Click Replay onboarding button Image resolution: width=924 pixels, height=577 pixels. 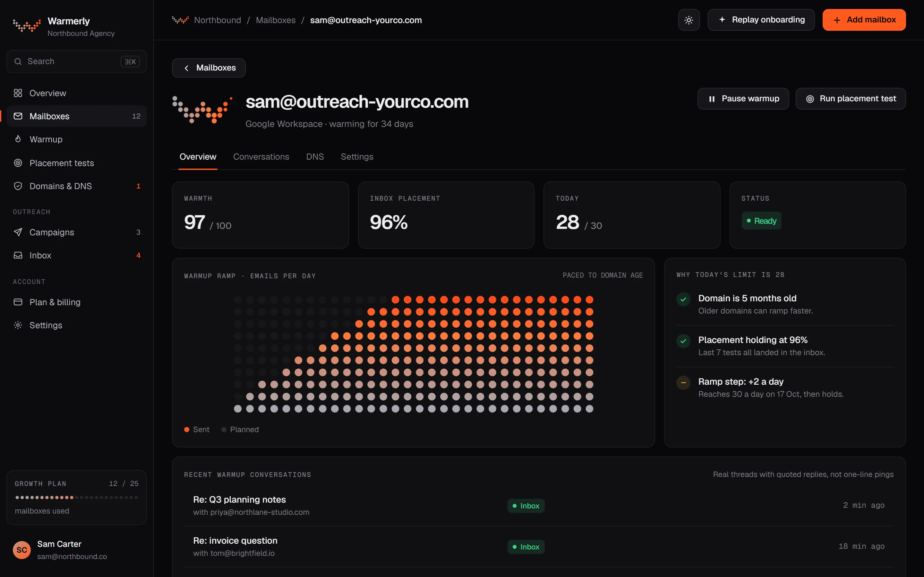coord(761,20)
